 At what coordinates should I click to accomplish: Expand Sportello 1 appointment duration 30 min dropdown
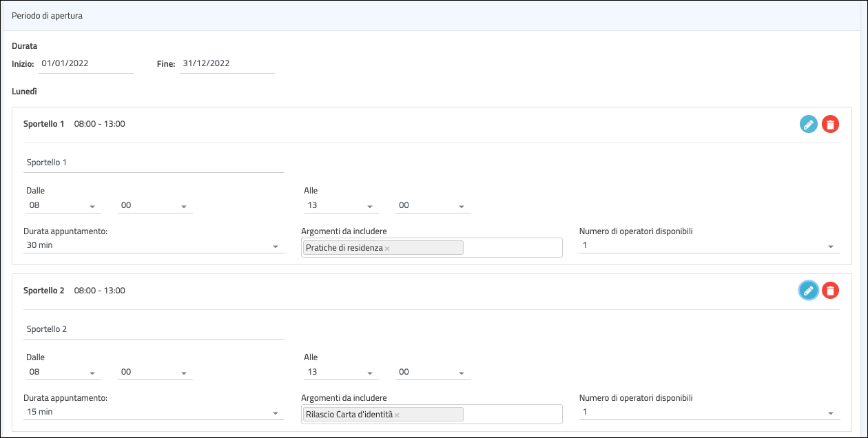point(154,246)
